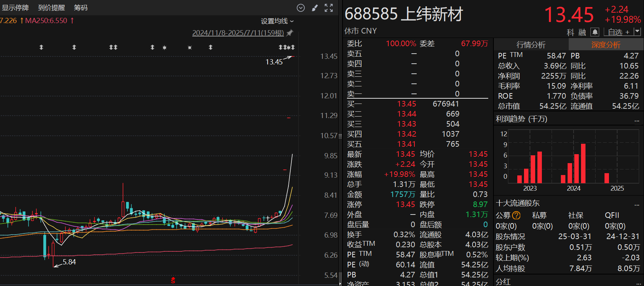Click the red S marker at chart bottom
644x286 pixels.
173,280
